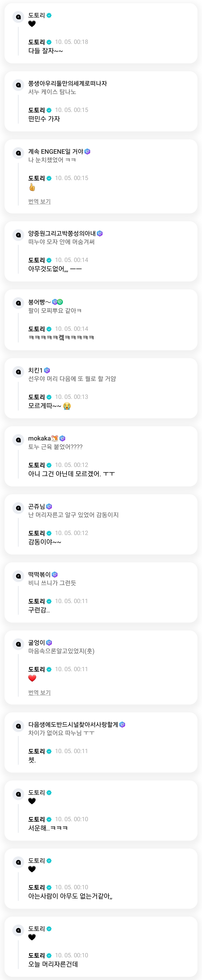Click the avatar icon next to mokaka
202x980 pixels.
click(x=18, y=440)
